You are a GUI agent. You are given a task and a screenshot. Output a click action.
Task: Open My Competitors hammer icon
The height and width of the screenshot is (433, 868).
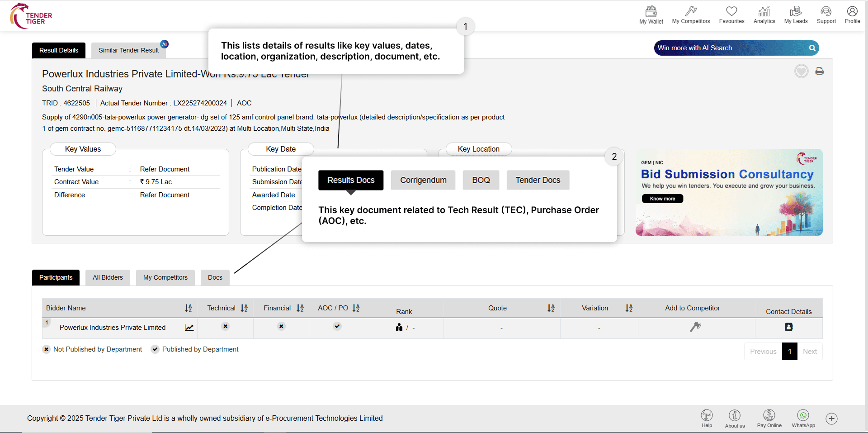[691, 11]
